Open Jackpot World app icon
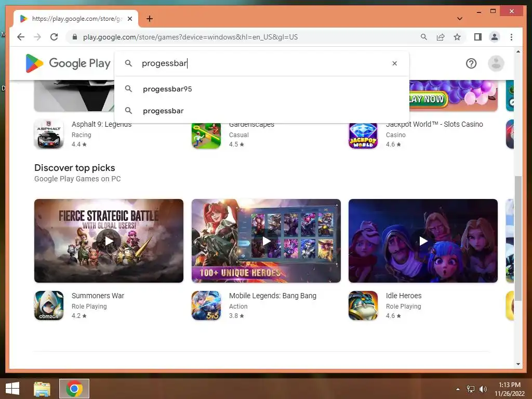532x399 pixels. (363, 136)
